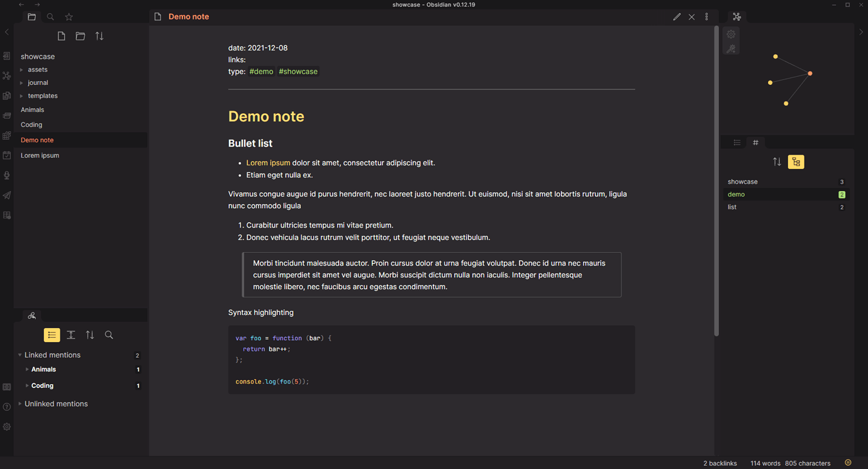Open the graph view from the left ribbon
Image resolution: width=868 pixels, height=469 pixels.
pos(6,75)
